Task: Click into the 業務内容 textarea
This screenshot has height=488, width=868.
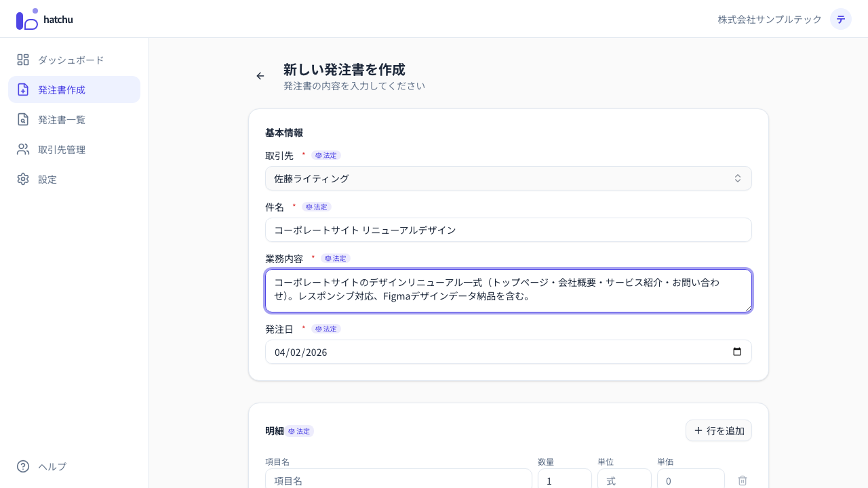Action: tap(509, 291)
